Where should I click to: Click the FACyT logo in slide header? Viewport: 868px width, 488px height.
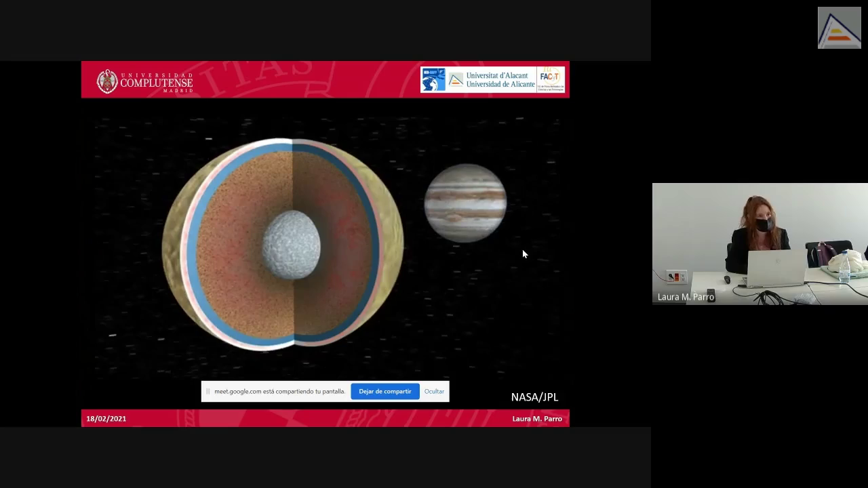tap(550, 79)
